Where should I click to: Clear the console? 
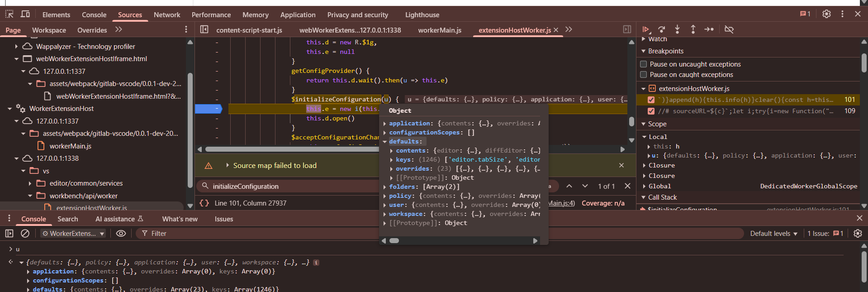pyautogui.click(x=25, y=234)
